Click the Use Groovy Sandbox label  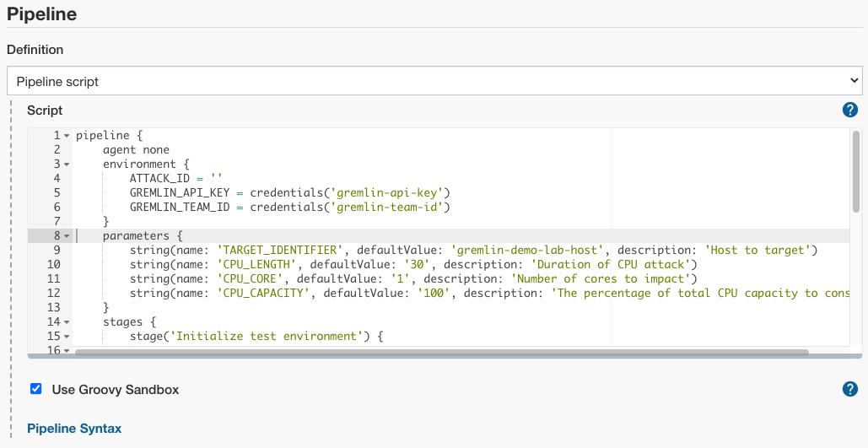coord(115,389)
